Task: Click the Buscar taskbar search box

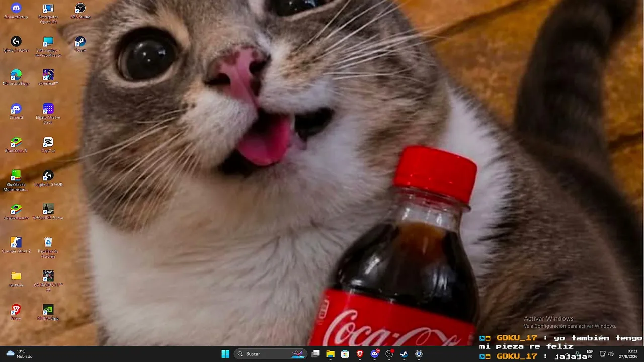Action: pyautogui.click(x=271, y=354)
